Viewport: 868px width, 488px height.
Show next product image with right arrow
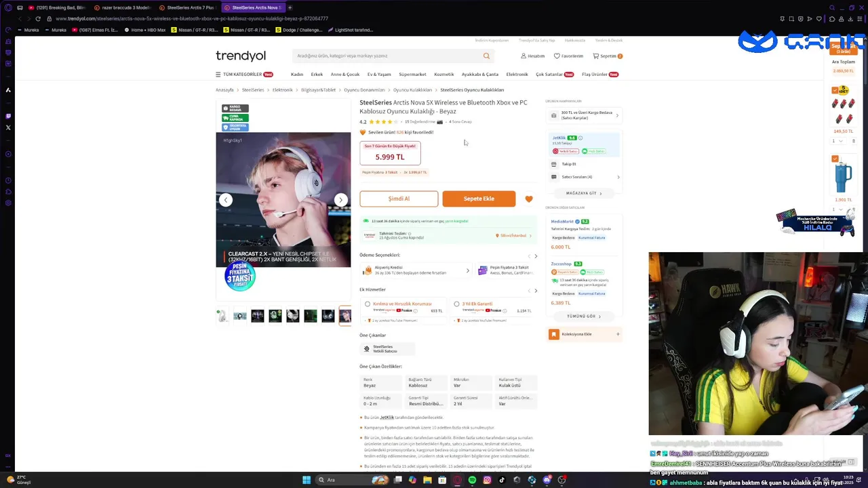(340, 200)
